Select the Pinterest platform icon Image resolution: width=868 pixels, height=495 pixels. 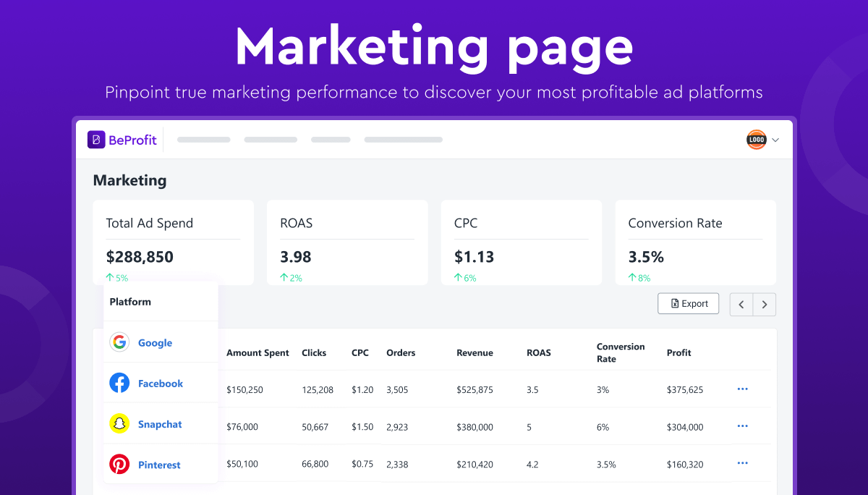coord(119,464)
